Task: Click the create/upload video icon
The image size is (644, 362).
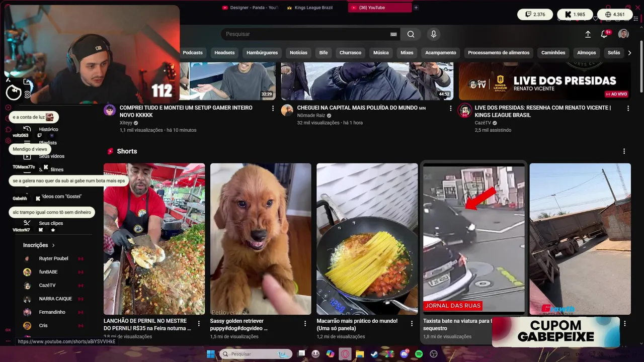Action: [x=588, y=34]
